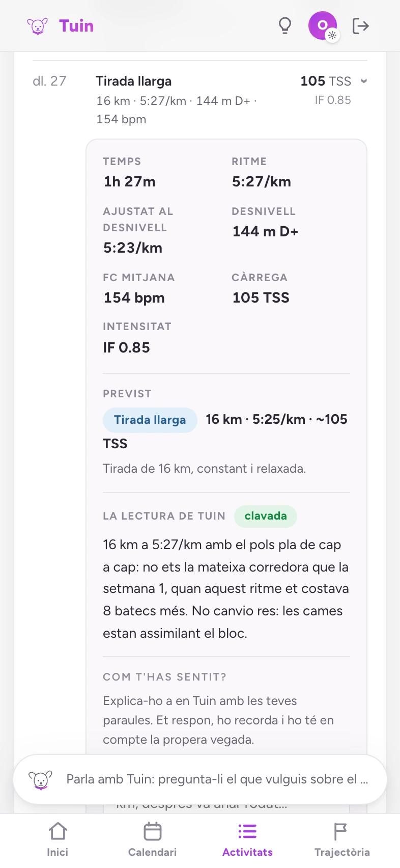Viewport: 400px width, 868px height.
Task: Click the Tirada llarga blue pill tag
Action: coord(150,420)
